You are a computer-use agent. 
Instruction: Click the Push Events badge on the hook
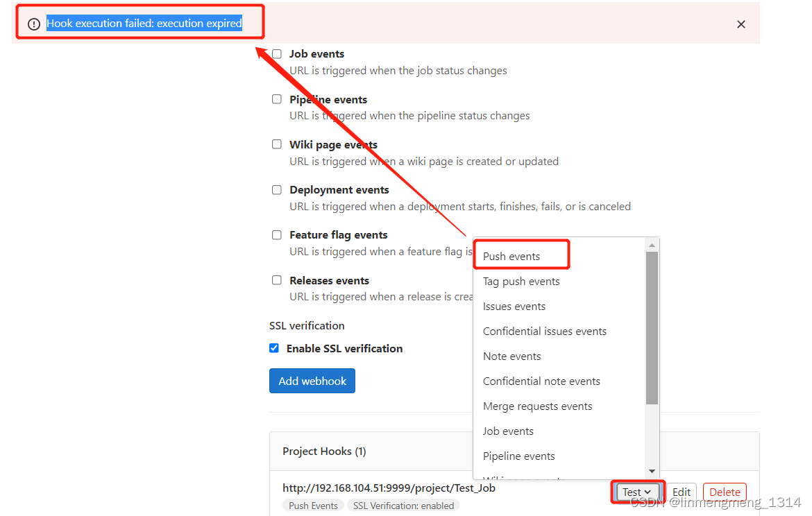pyautogui.click(x=313, y=506)
